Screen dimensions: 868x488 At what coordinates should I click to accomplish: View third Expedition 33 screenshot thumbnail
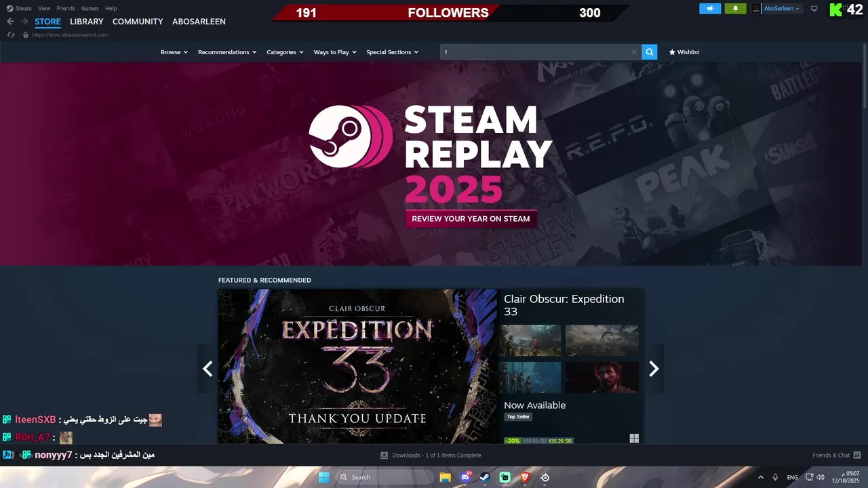(530, 378)
